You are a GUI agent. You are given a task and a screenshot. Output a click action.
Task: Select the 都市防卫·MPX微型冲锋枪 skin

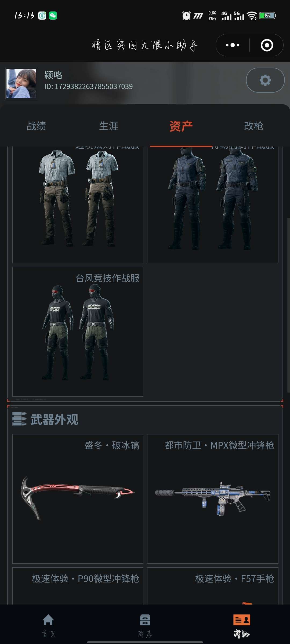(213, 499)
